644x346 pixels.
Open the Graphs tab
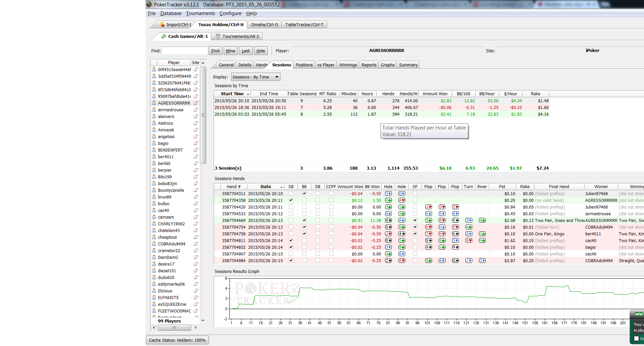tap(387, 65)
